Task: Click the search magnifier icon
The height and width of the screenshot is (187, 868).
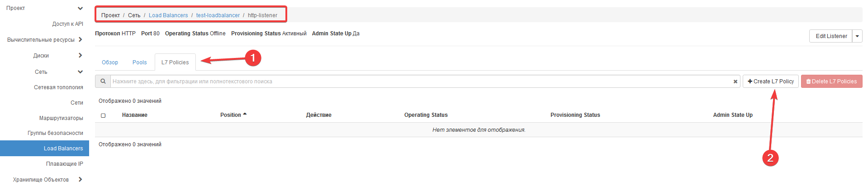Action: pyautogui.click(x=103, y=82)
